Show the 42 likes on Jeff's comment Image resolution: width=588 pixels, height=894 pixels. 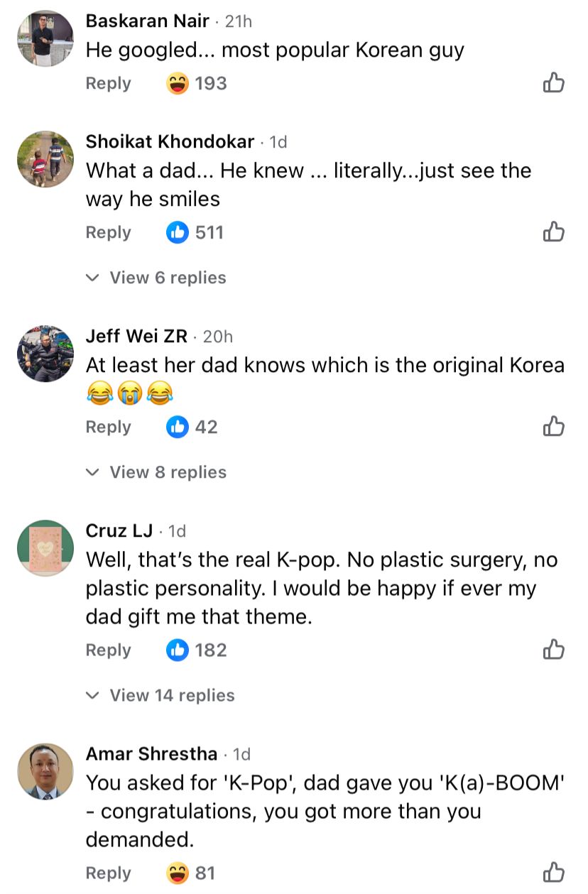pos(192,427)
